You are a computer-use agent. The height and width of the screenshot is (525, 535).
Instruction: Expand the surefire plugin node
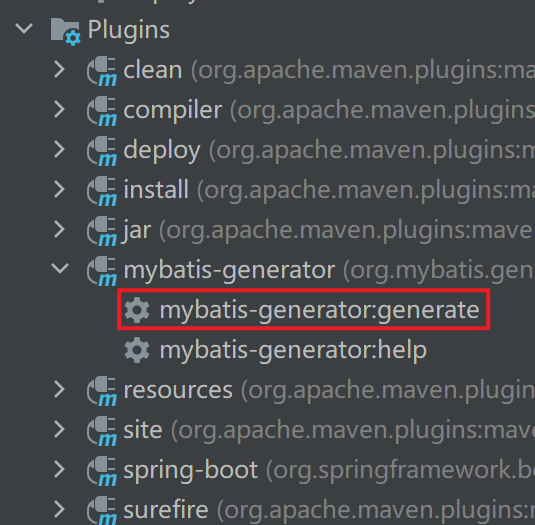coord(59,509)
